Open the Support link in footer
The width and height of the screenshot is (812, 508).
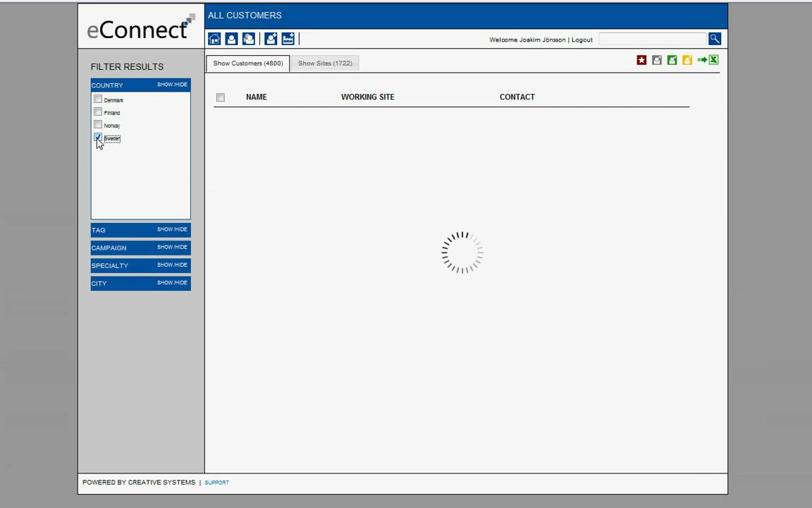(x=217, y=483)
